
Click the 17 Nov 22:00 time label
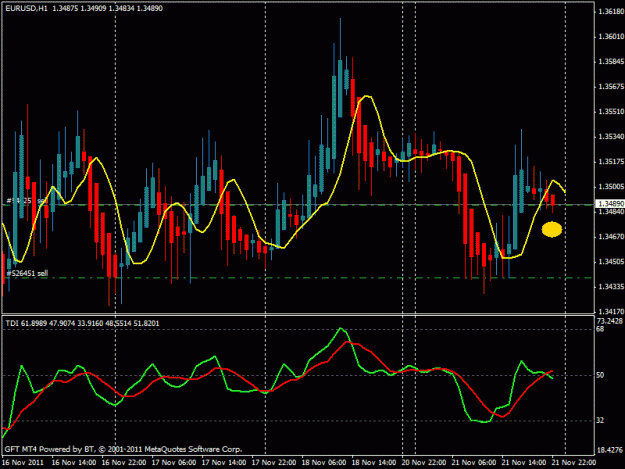point(274,462)
